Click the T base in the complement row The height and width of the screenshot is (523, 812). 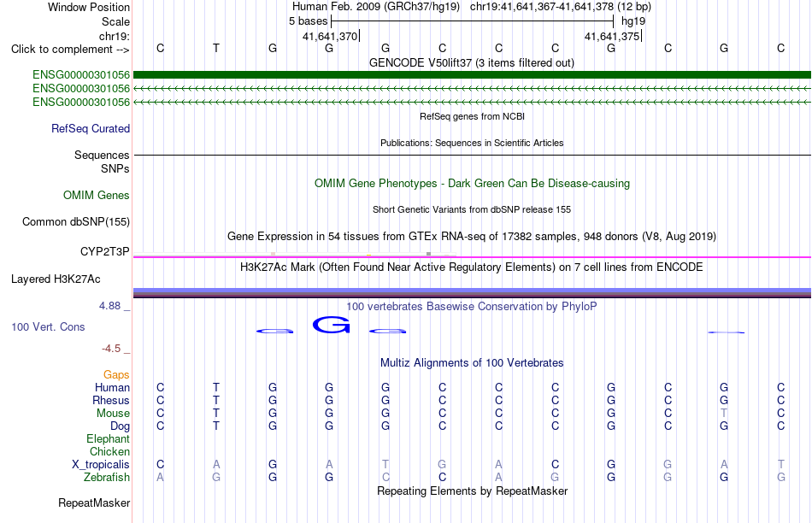coord(216,48)
